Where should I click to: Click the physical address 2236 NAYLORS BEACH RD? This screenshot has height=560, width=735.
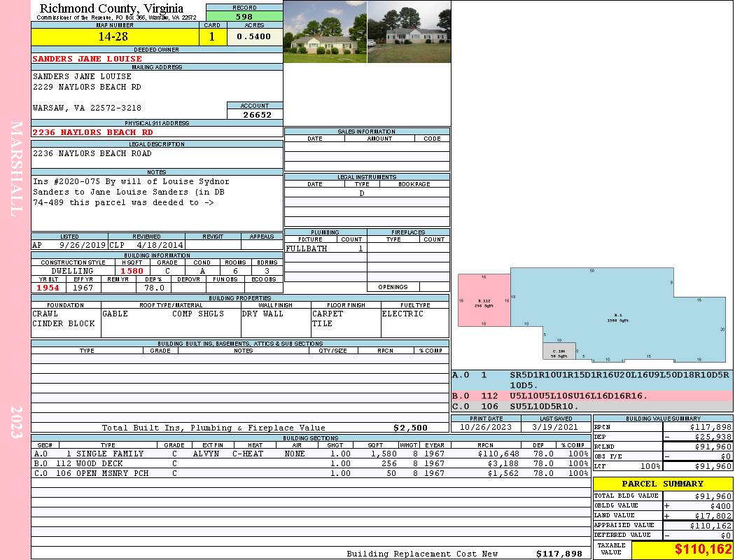[x=93, y=132]
